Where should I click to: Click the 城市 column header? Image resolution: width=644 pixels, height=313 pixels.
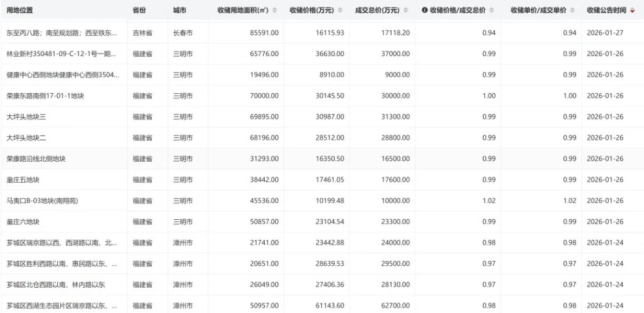tap(180, 11)
